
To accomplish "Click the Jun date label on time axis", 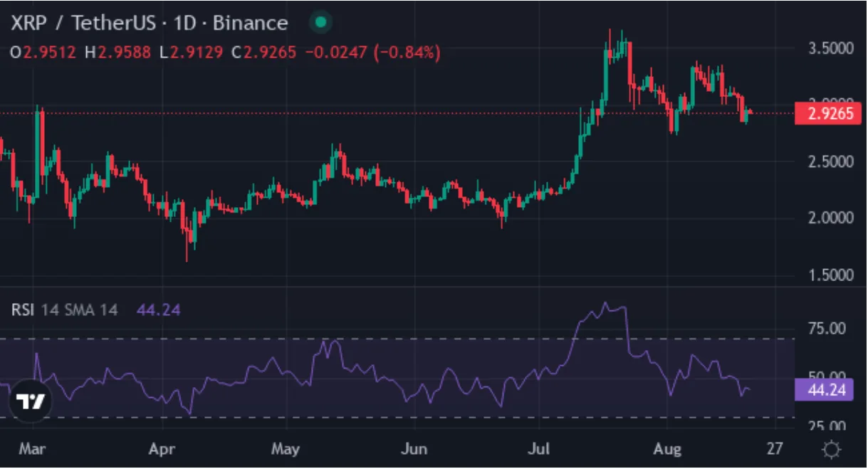I will click(414, 450).
